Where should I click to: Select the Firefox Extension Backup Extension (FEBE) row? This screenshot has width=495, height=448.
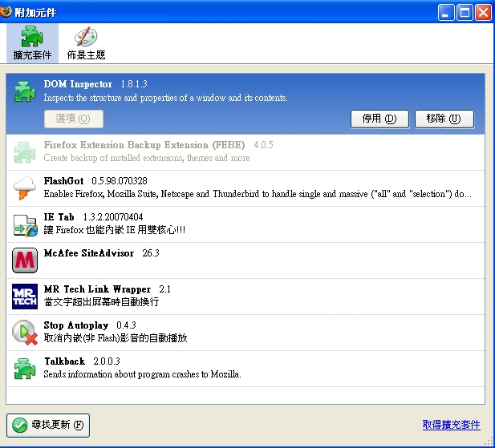(x=245, y=152)
